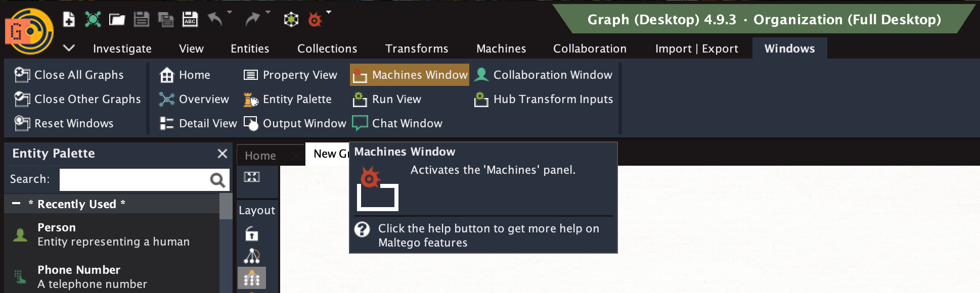Click the Redo arrow icon
The image size is (980, 293).
tap(252, 19)
